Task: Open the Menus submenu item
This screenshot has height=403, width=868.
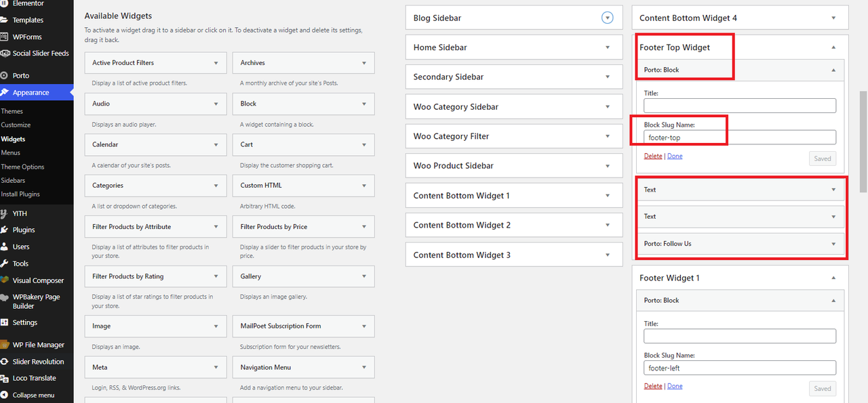Action: (x=11, y=152)
